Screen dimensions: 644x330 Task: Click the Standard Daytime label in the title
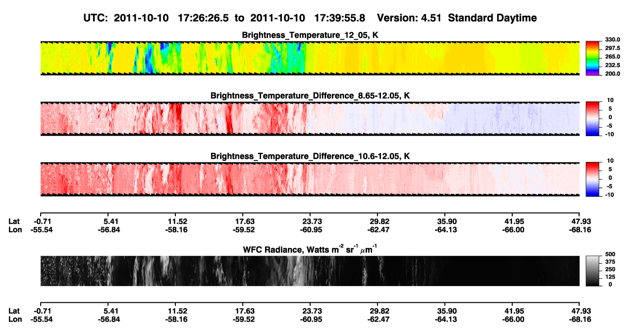pyautogui.click(x=493, y=18)
